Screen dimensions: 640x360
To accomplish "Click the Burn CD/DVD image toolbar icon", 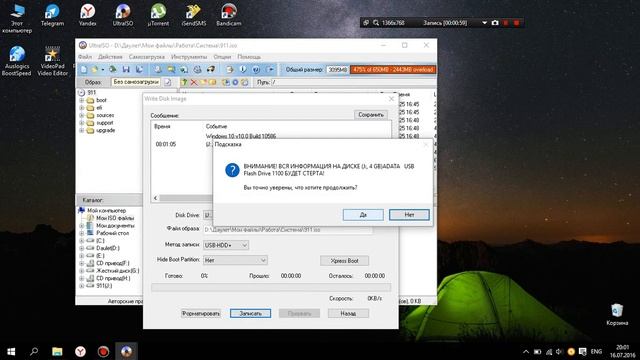I will click(211, 70).
